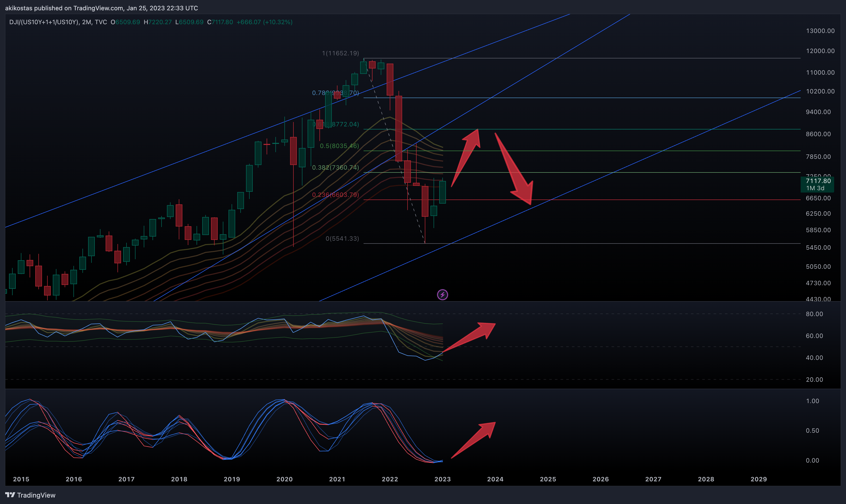Click the 2019 time axis label
Viewport: 846px width, 504px height.
(x=232, y=479)
